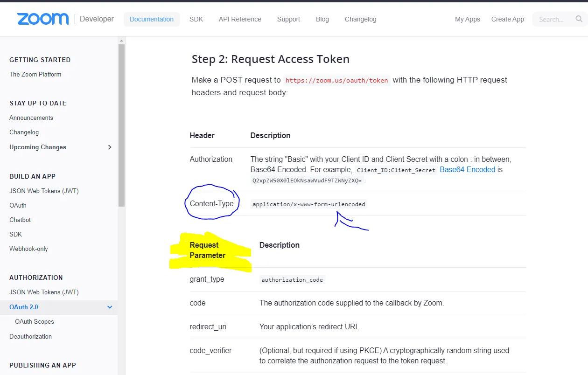The height and width of the screenshot is (375, 588).
Task: Select Upcoming Changes in the sidebar
Action: 38,147
